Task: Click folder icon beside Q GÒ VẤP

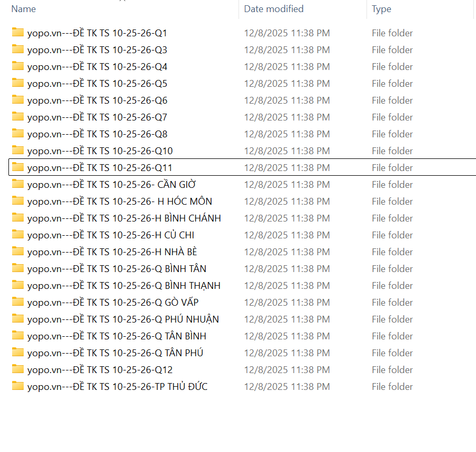Action: point(18,302)
